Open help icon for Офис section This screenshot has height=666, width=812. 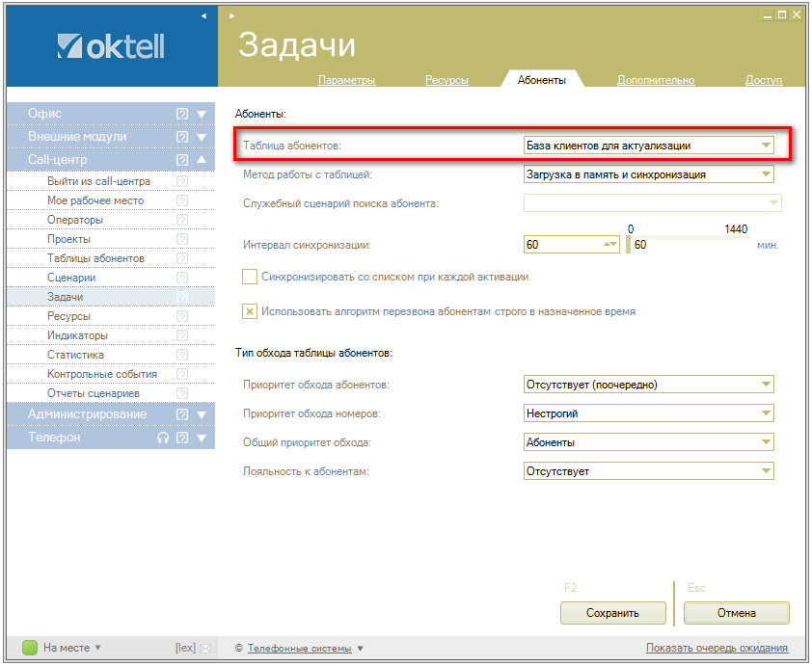[x=182, y=114]
